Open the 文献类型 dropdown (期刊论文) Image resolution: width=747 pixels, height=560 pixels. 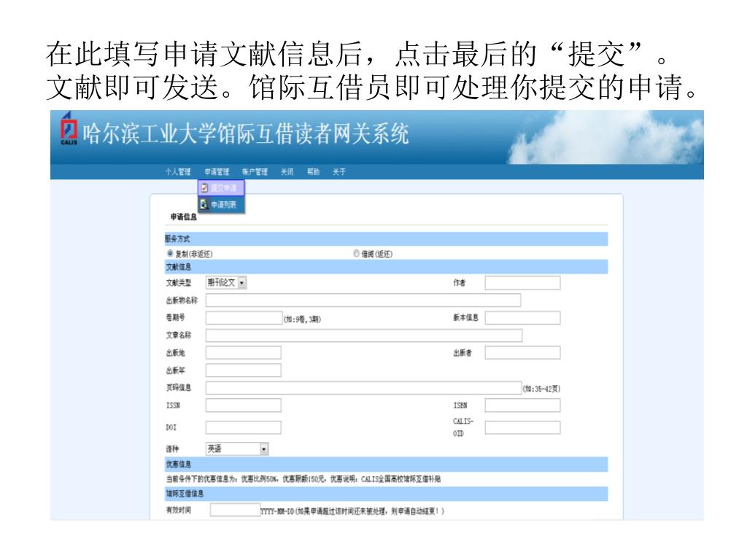(226, 282)
